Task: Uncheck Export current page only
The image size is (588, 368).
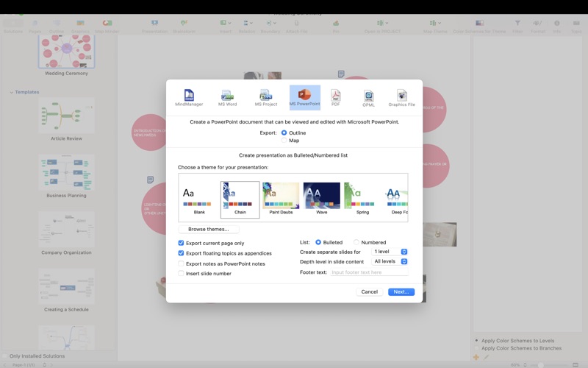Action: [x=181, y=243]
